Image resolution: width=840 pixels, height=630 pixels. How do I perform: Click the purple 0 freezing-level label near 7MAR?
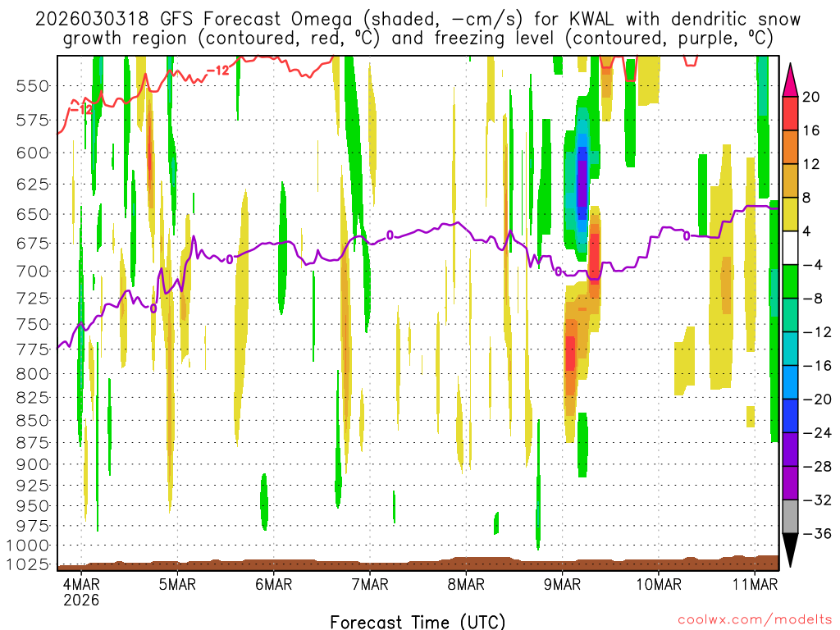coord(390,235)
